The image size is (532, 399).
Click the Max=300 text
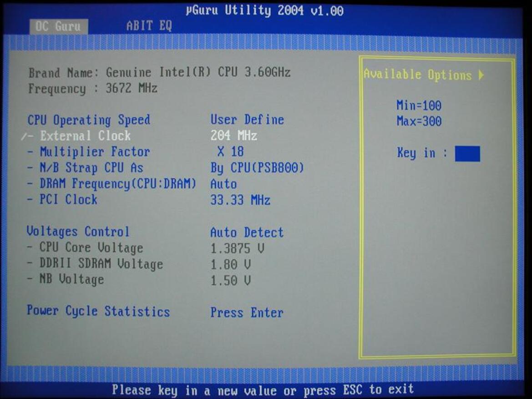pyautogui.click(x=419, y=121)
